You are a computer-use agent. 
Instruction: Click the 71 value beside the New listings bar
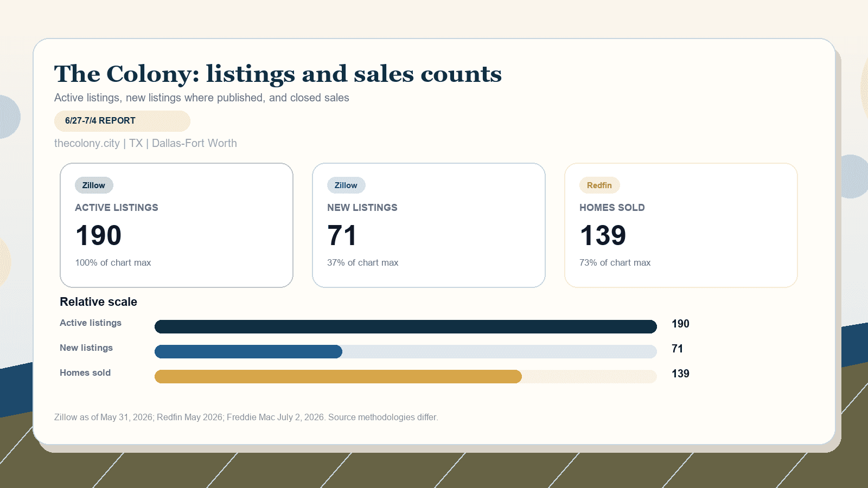click(678, 349)
